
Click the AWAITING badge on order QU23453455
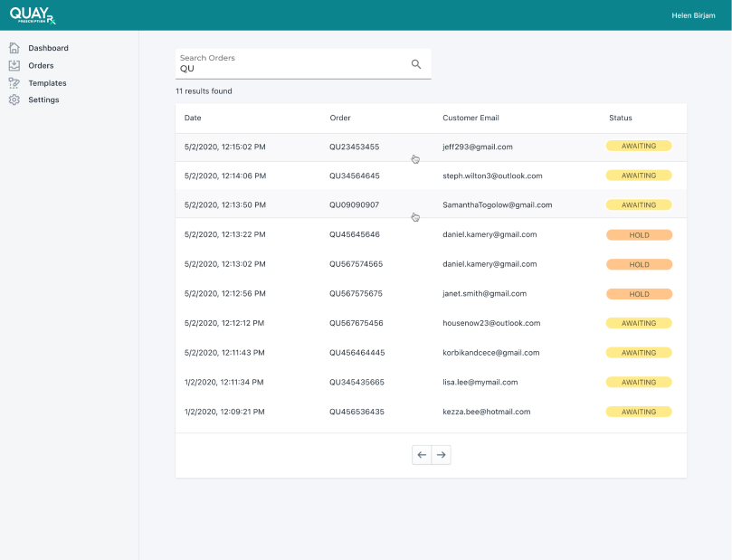pos(639,146)
